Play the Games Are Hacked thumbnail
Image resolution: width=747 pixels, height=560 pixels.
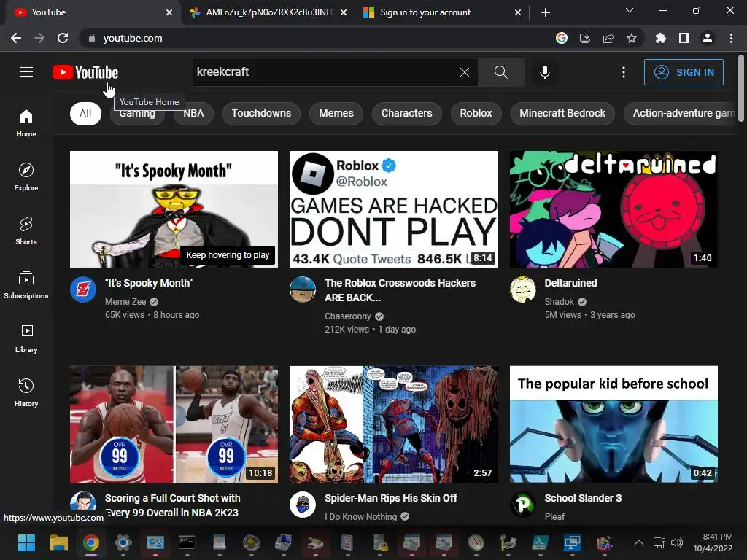[393, 209]
